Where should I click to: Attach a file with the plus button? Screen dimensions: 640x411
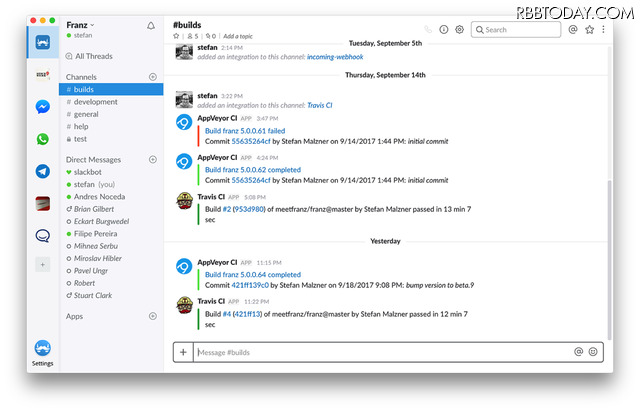click(183, 352)
